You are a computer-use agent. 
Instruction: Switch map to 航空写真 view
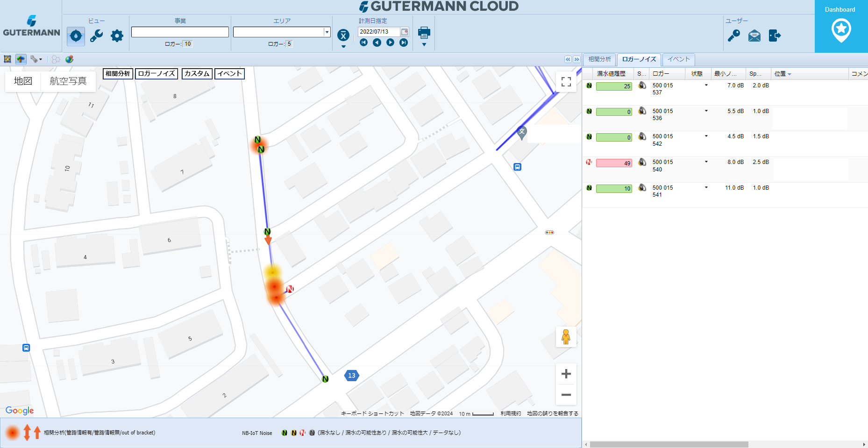tap(68, 81)
